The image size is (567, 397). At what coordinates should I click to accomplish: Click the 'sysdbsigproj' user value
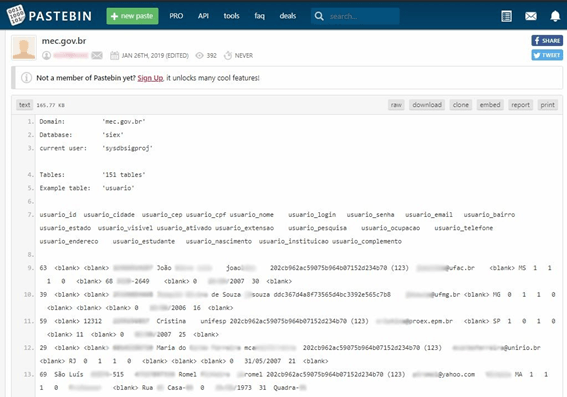click(127, 148)
